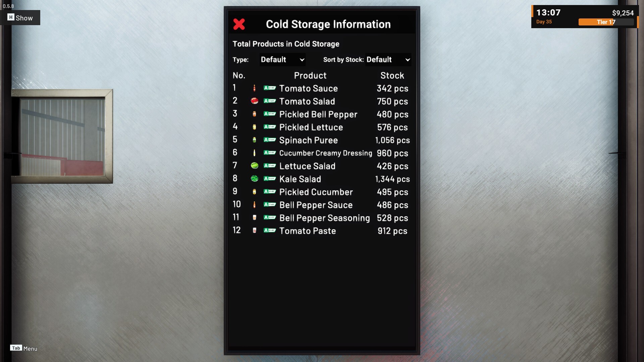644x362 pixels.
Task: Click the Tomato Sauce bottle icon
Action: click(x=254, y=88)
